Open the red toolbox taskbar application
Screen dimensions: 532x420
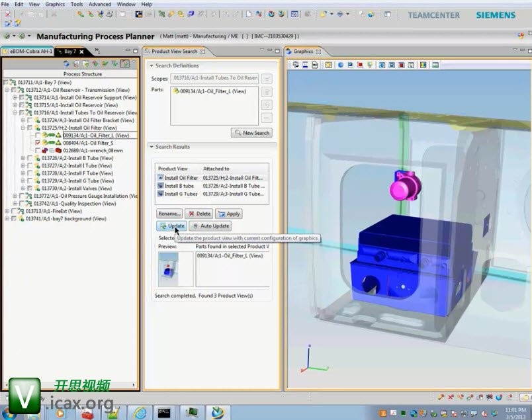(87, 413)
